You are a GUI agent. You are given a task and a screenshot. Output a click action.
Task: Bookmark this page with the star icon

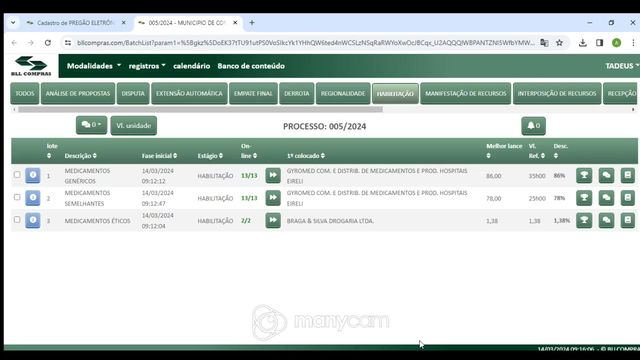tap(559, 43)
